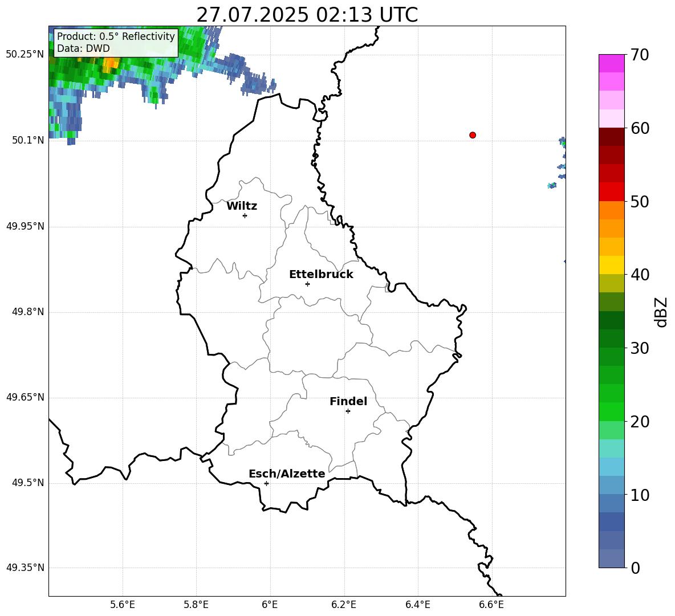
Task: Click the 49.8°N latitude label
Action: click(28, 312)
